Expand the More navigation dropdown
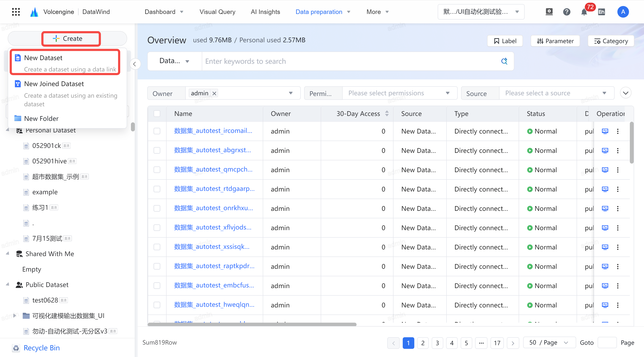Viewport: 644px width, 357px height. click(378, 12)
